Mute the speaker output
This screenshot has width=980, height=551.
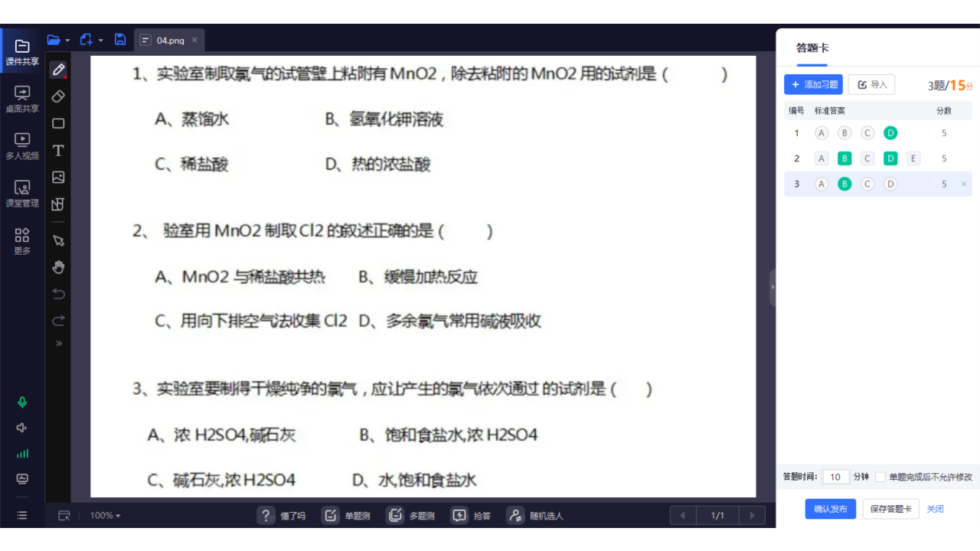point(21,427)
